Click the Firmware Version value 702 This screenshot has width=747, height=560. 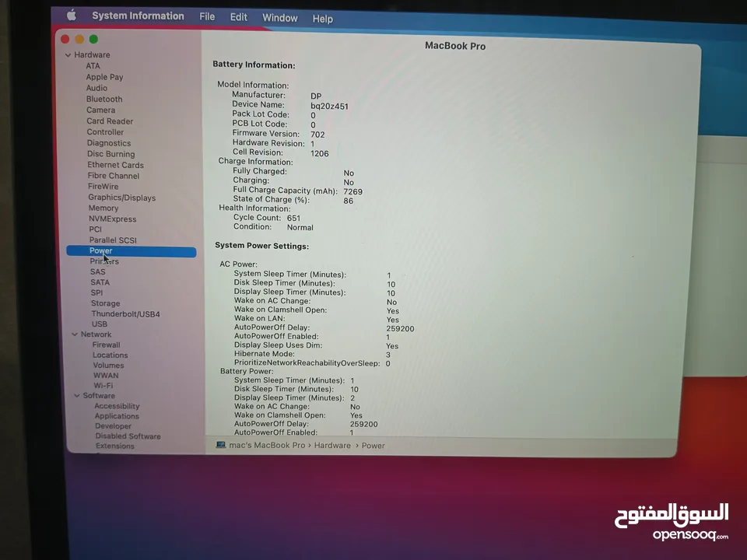tap(317, 135)
